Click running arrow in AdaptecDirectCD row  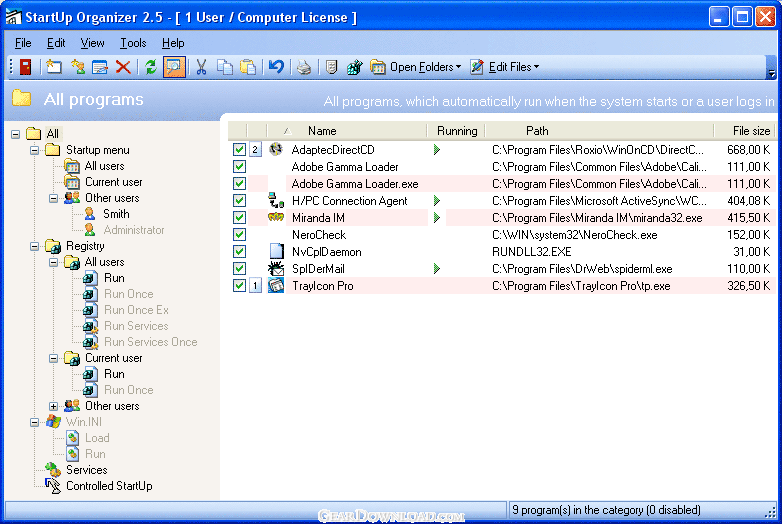pos(437,150)
